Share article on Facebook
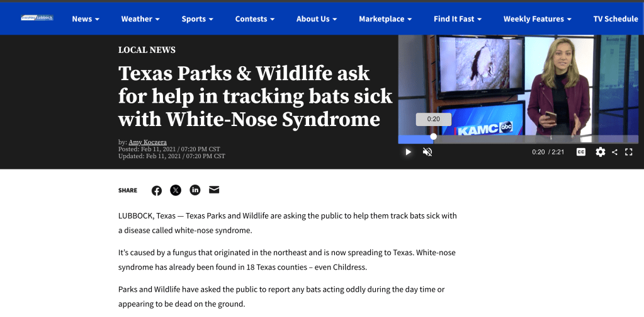 157,190
